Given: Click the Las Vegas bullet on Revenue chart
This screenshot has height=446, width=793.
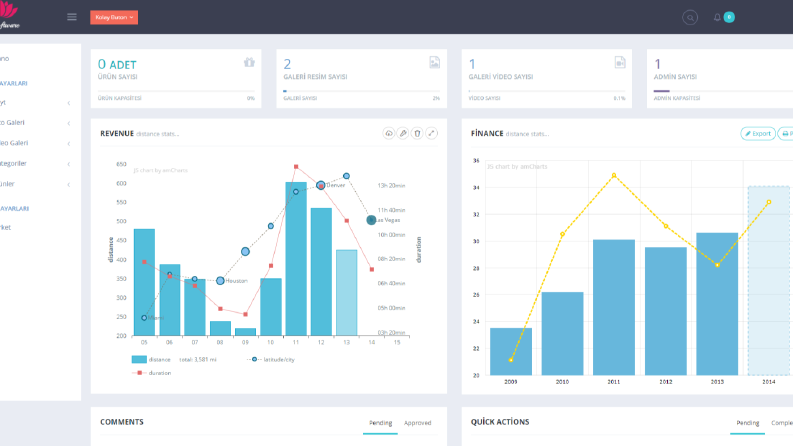Looking at the screenshot, I should coord(371,220).
